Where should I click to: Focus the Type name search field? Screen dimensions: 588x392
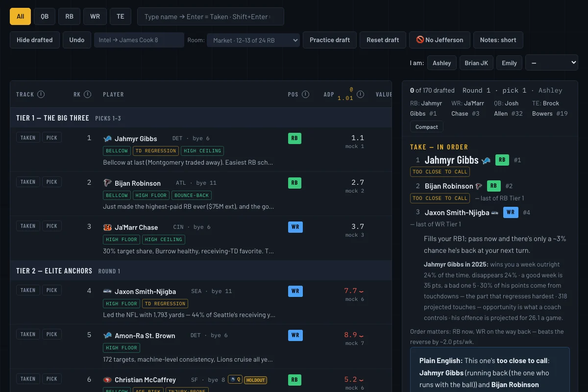[x=211, y=16]
